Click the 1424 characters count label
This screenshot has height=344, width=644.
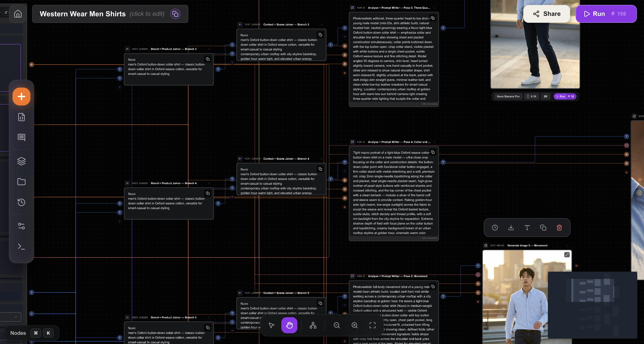click(429, 238)
